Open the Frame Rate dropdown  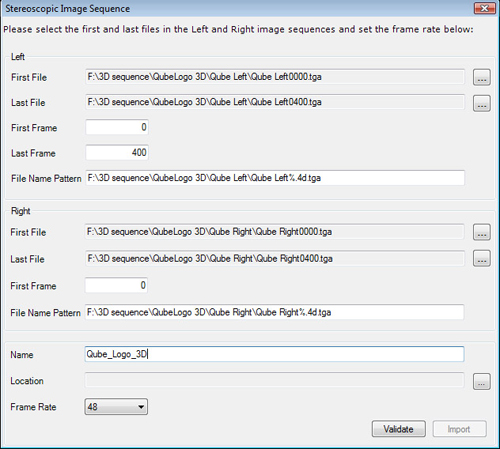[116, 407]
